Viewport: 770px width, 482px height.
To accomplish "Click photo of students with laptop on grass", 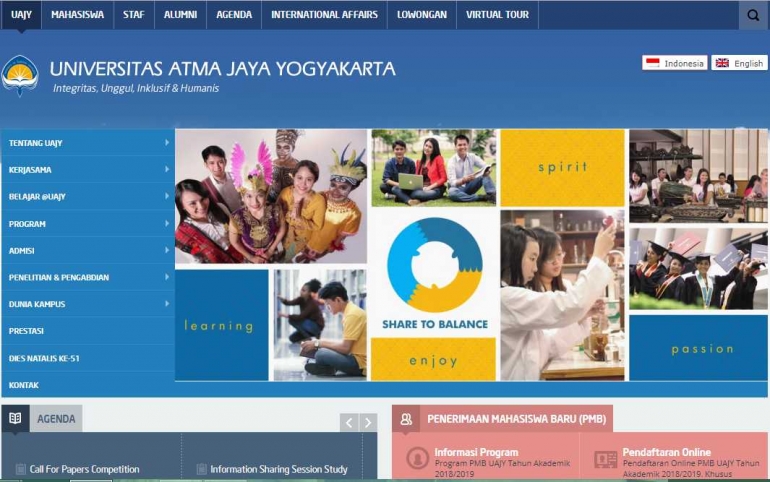I will pyautogui.click(x=434, y=167).
